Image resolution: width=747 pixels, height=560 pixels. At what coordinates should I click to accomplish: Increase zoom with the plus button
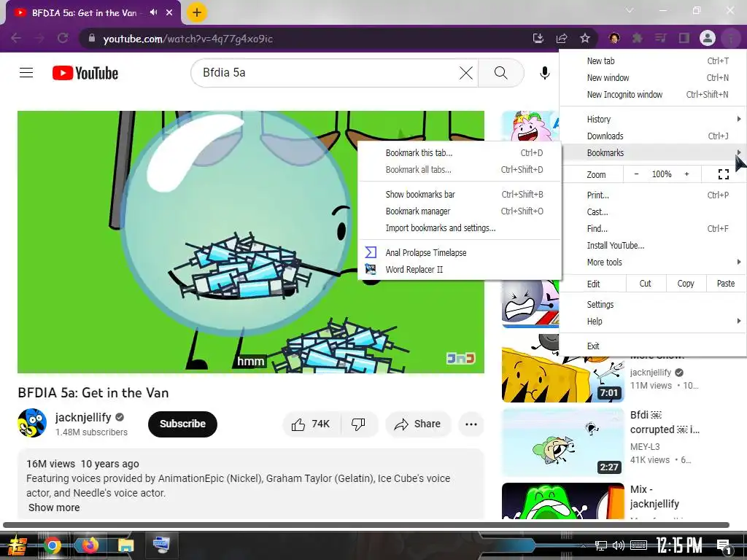pos(686,174)
